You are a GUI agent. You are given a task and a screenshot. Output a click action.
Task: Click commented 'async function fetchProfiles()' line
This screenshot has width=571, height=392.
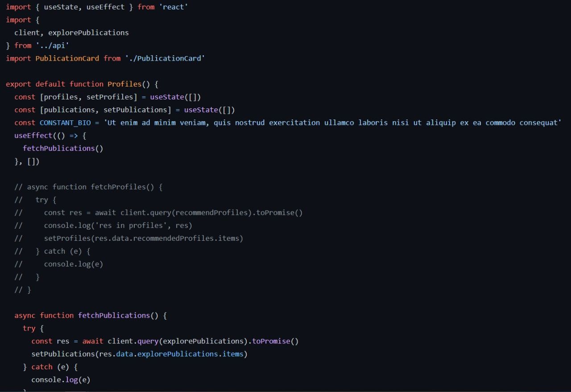88,187
